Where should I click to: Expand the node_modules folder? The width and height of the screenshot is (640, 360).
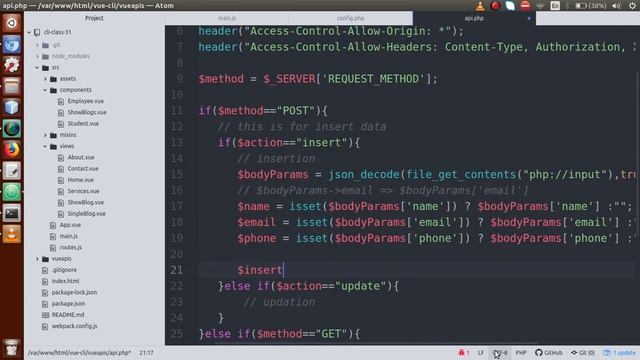(38, 56)
